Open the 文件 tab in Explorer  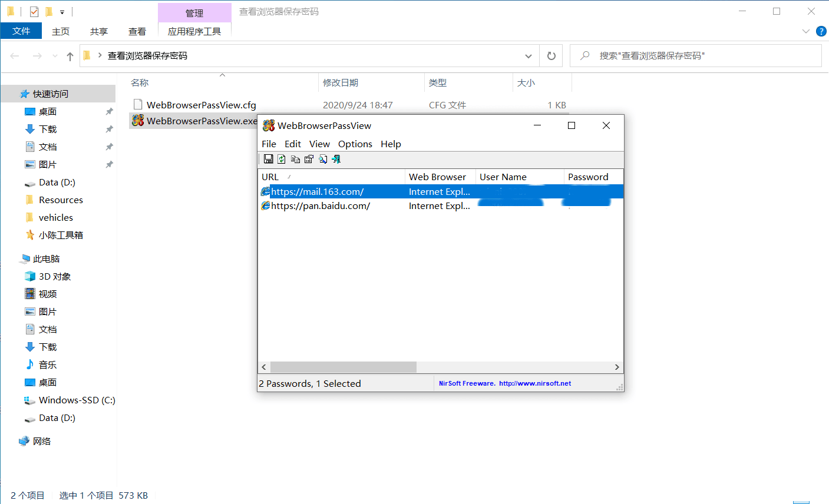pyautogui.click(x=21, y=31)
